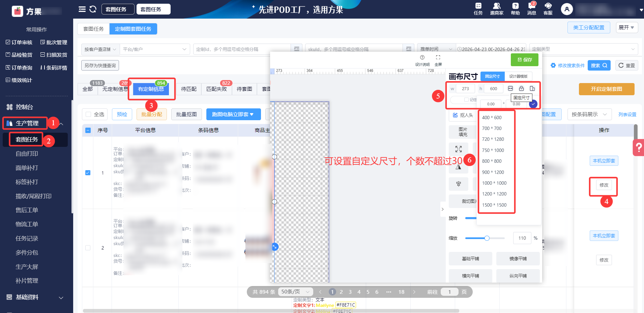The width and height of the screenshot is (644, 313).
Task: Open 绩效统计 quick action
Action: tap(19, 80)
